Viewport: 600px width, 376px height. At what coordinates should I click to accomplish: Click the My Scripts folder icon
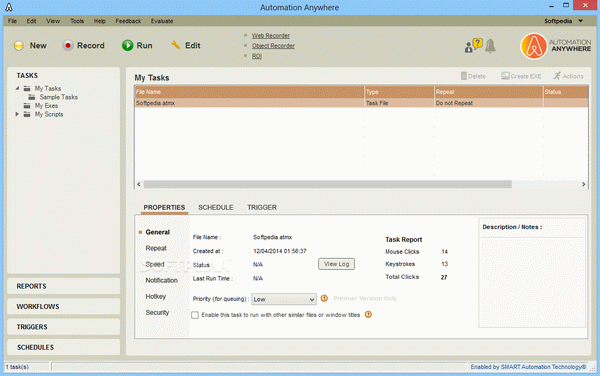(27, 114)
